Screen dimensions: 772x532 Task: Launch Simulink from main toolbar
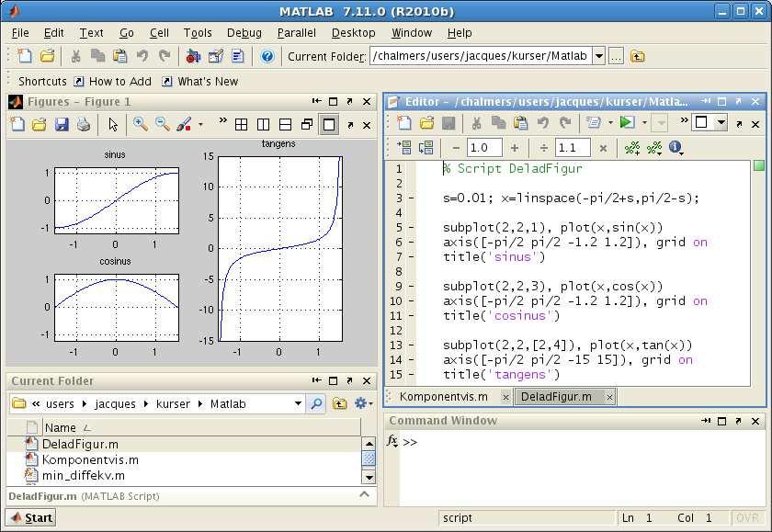(193, 56)
